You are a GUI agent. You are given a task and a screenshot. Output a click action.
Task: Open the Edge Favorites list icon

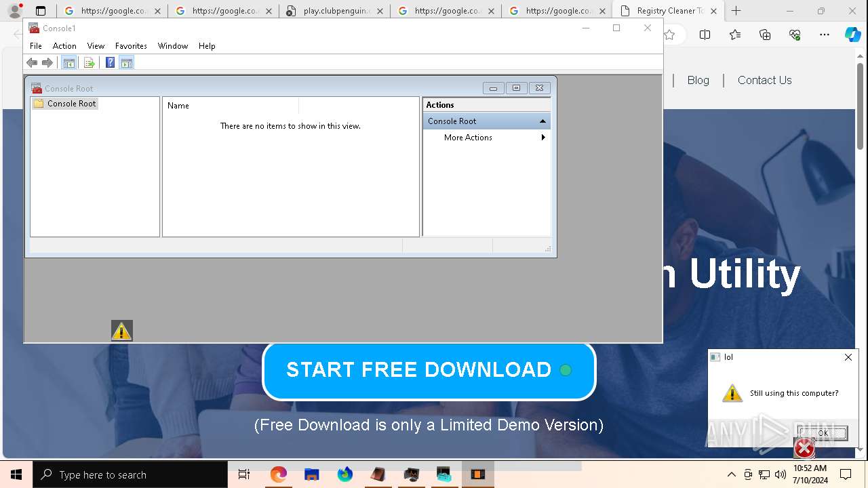tap(735, 35)
